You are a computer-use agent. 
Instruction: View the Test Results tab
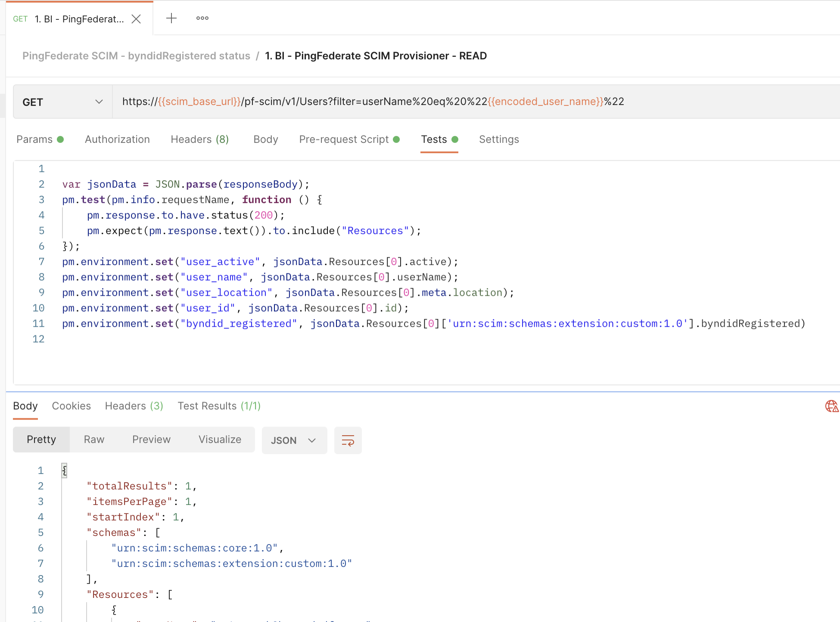click(x=219, y=406)
